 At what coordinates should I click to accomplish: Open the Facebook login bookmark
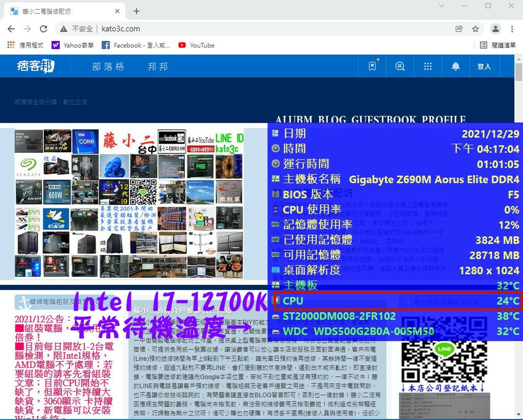click(136, 45)
